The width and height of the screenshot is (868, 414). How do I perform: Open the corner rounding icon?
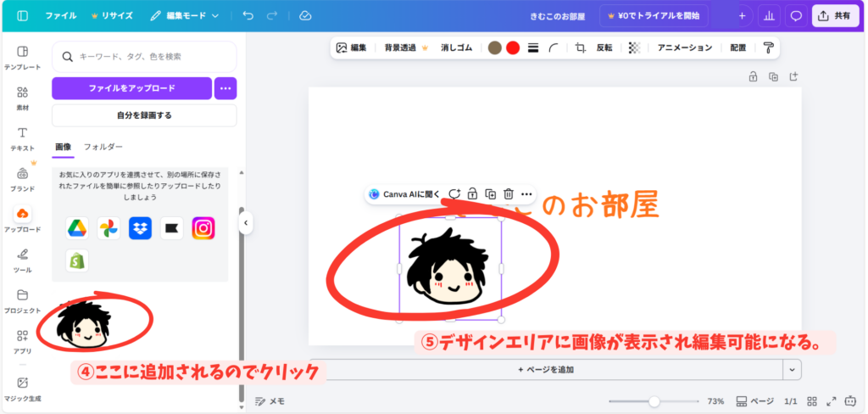554,48
